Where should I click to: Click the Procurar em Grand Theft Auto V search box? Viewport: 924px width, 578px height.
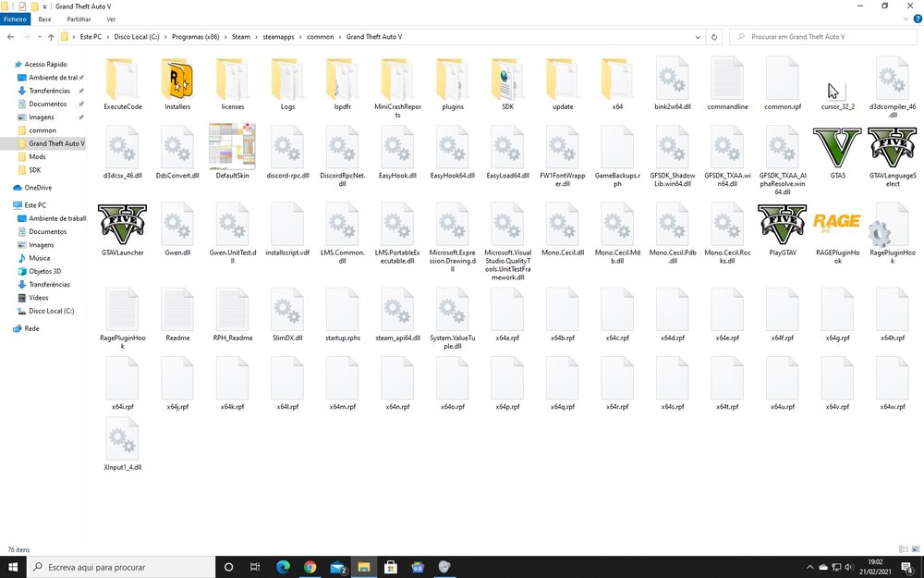click(827, 37)
